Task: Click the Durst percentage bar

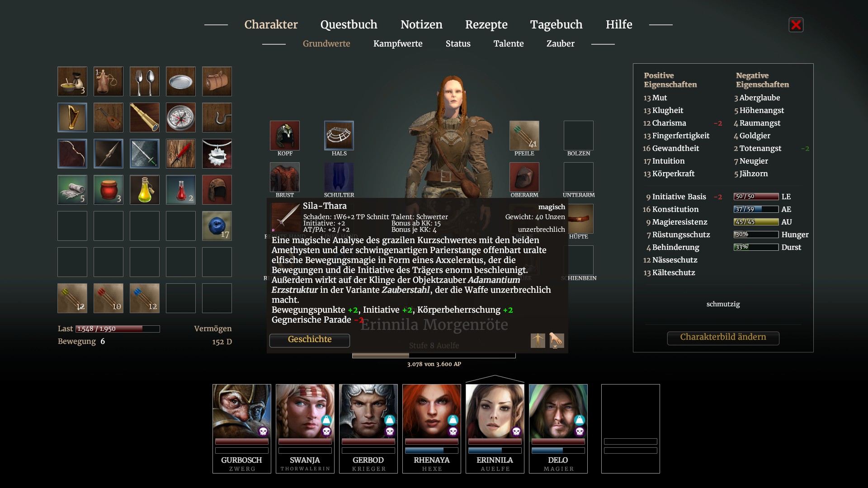Action: (756, 247)
